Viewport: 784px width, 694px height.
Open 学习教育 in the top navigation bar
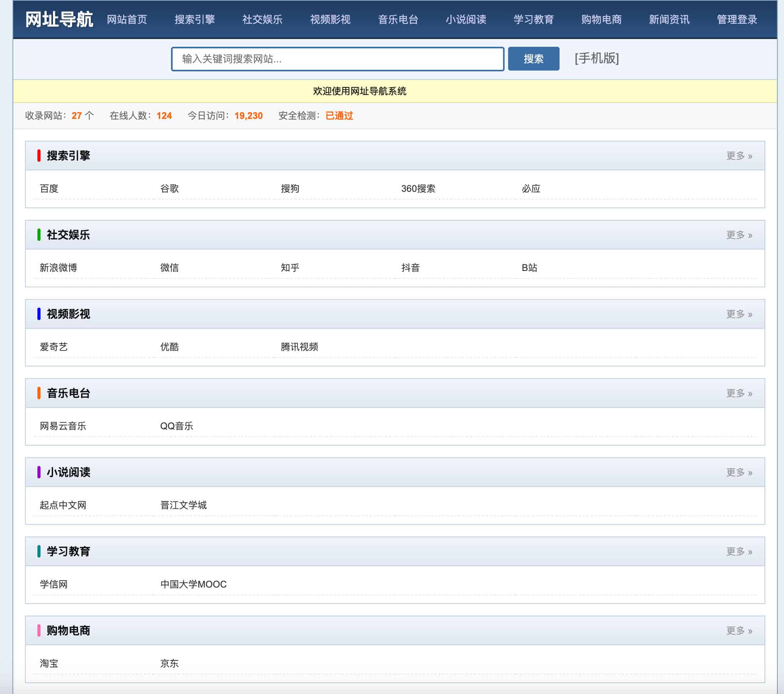534,19
